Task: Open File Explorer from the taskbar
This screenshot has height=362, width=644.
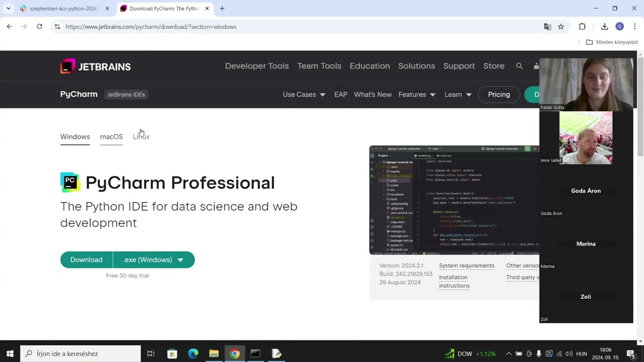Action: click(x=214, y=353)
